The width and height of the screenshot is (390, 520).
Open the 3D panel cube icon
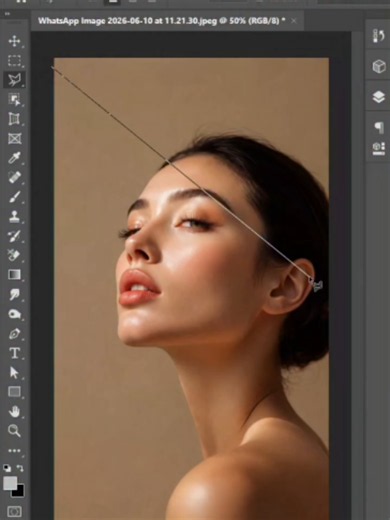tap(379, 66)
